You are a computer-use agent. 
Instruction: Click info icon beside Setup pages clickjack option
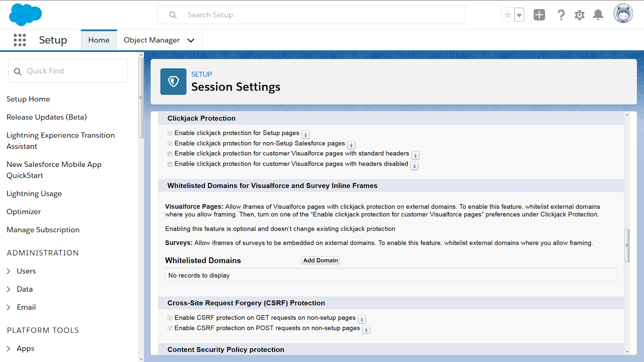pos(305,135)
